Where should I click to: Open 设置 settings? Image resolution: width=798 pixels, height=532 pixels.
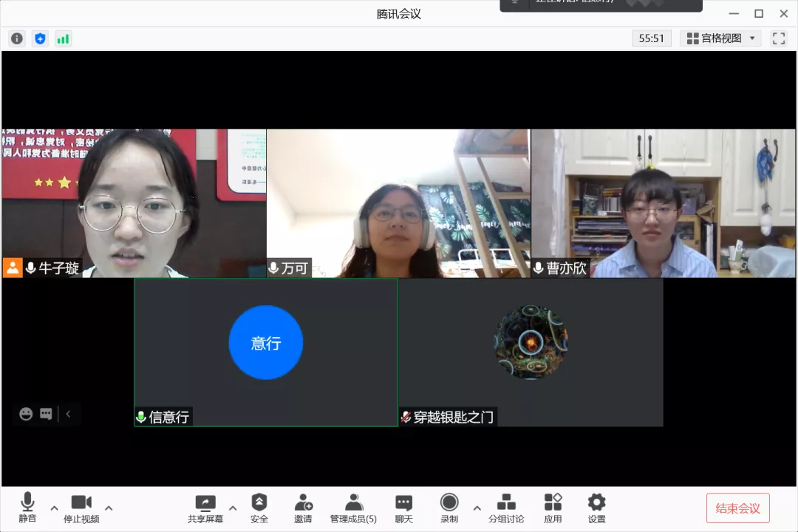coord(596,508)
